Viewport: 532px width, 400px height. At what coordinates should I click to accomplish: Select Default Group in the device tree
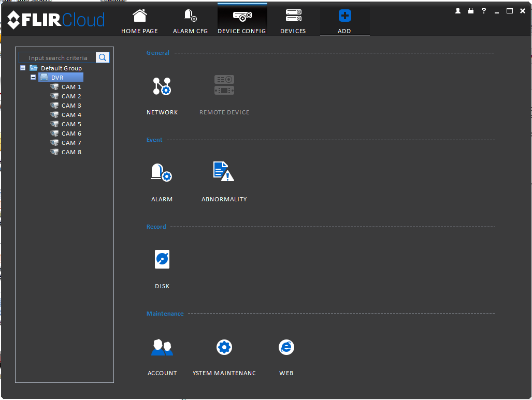[x=62, y=68]
